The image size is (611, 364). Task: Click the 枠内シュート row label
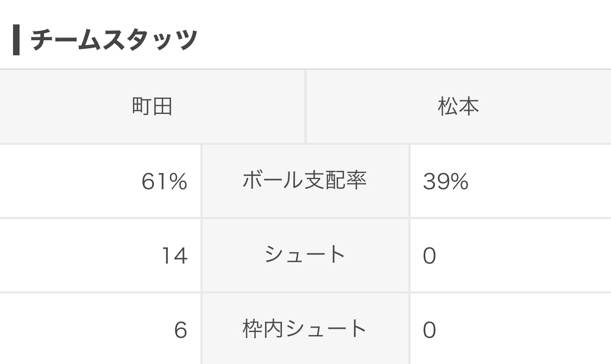(305, 329)
